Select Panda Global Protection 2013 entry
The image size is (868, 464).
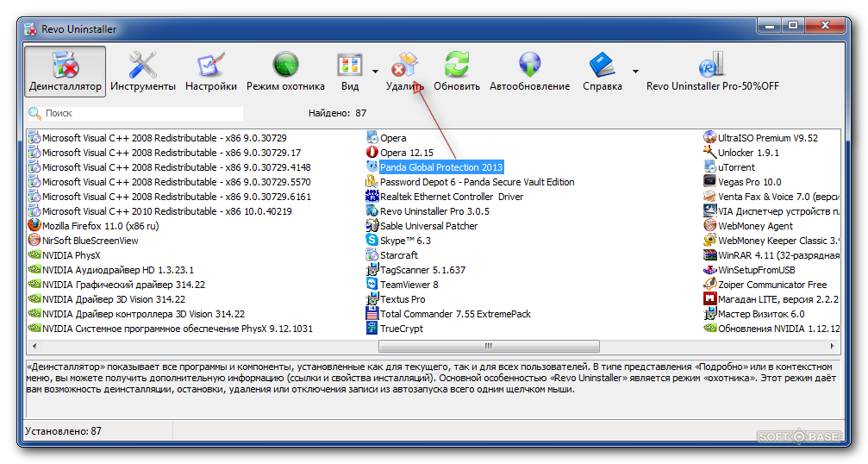[x=440, y=167]
